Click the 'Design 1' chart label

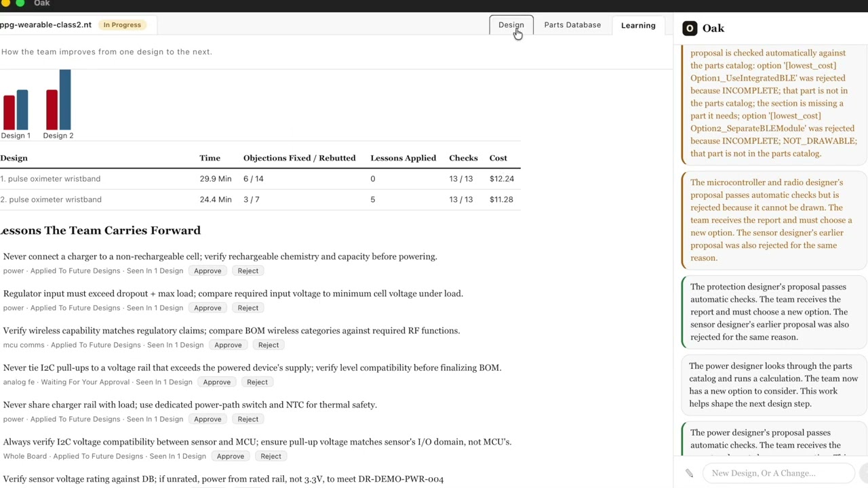click(16, 136)
